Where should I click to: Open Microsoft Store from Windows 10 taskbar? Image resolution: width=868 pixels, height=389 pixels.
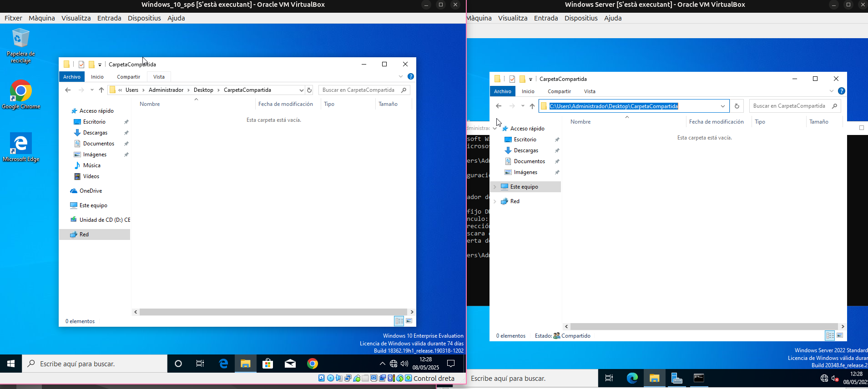[x=267, y=364]
